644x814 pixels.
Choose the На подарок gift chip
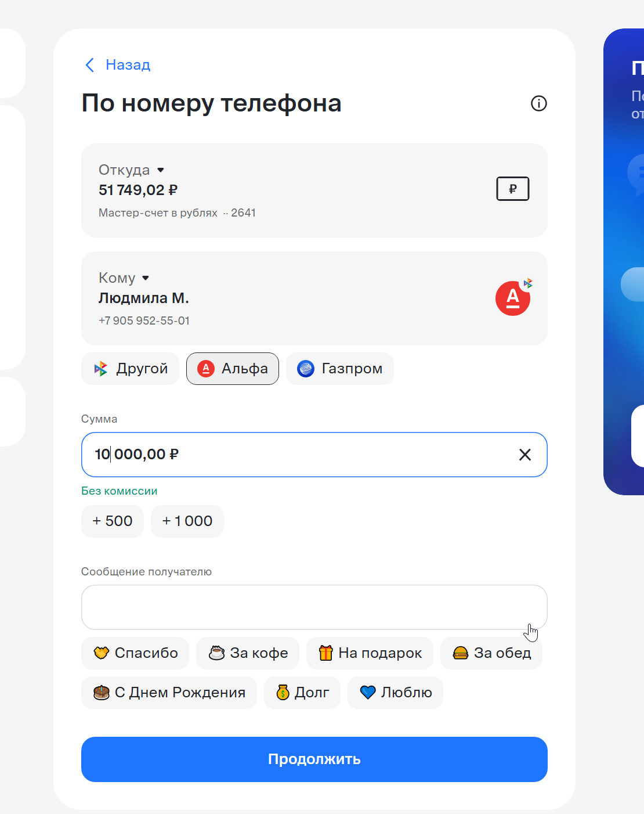370,653
